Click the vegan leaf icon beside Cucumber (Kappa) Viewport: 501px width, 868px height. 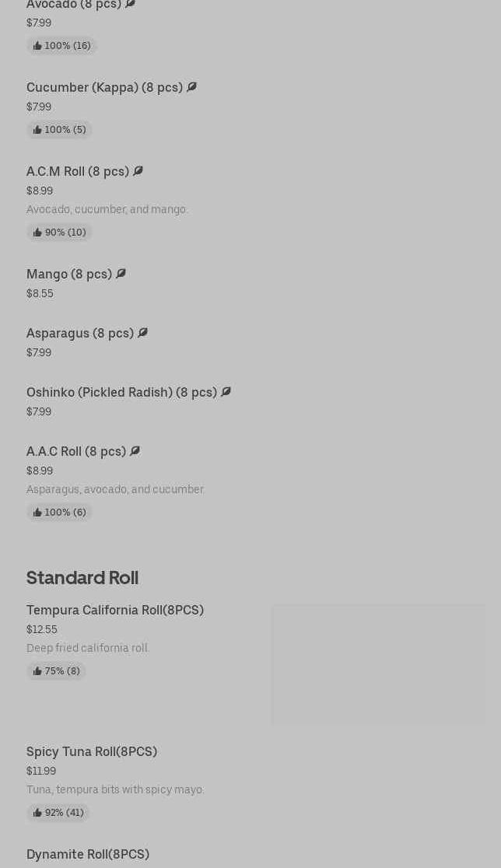pyautogui.click(x=191, y=87)
